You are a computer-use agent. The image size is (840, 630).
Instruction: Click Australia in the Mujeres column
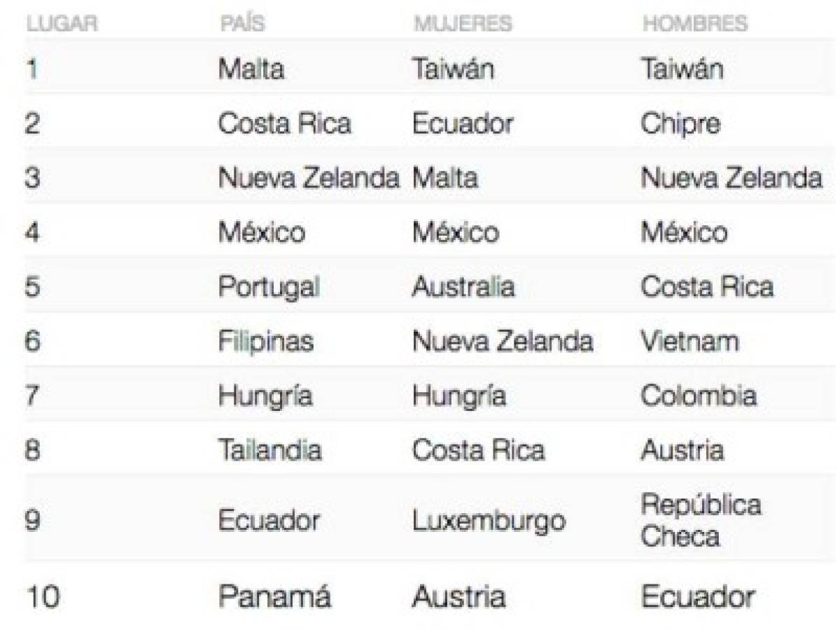click(463, 287)
